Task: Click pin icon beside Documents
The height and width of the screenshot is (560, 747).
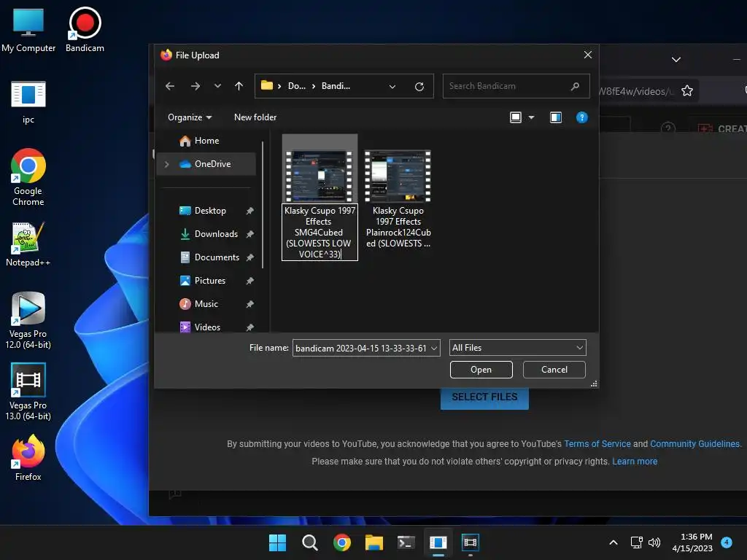Action: (x=249, y=257)
